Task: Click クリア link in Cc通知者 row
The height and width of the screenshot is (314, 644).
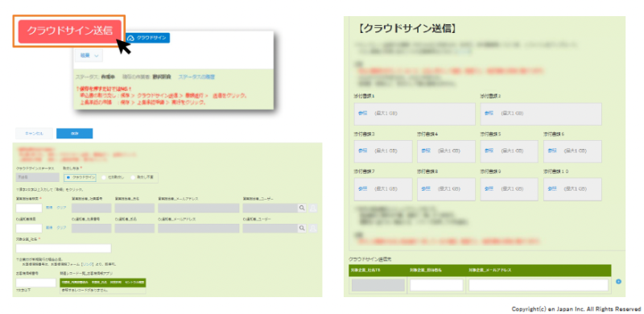Action: coord(61,228)
